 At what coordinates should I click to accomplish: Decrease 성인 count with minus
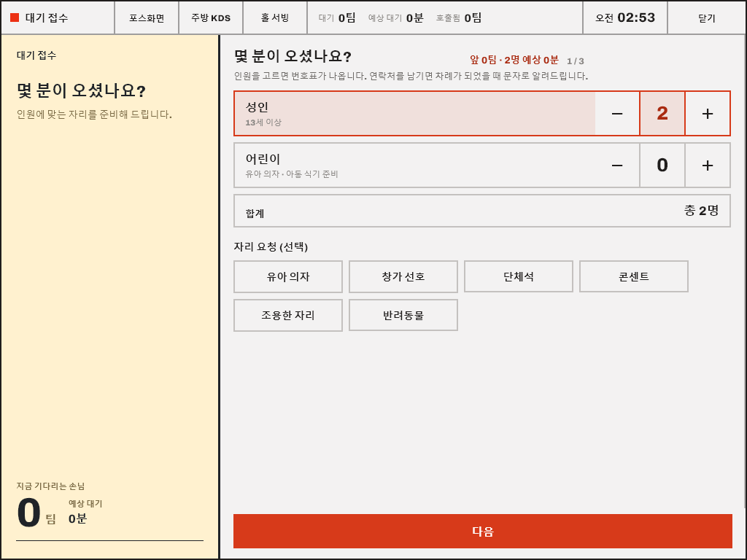[617, 113]
